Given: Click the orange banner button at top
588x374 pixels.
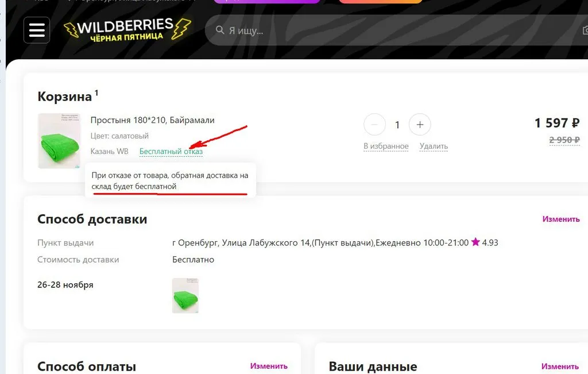Looking at the screenshot, I should pos(380,1).
